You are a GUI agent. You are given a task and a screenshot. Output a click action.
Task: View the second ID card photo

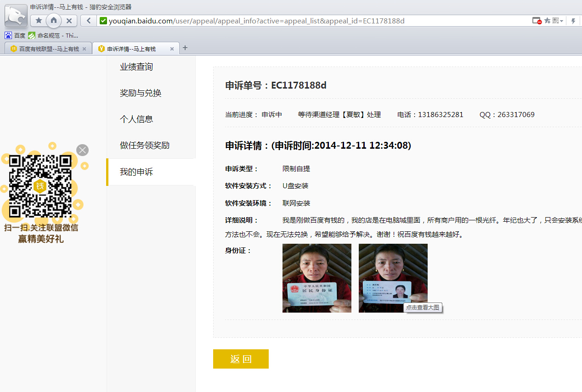click(x=393, y=278)
